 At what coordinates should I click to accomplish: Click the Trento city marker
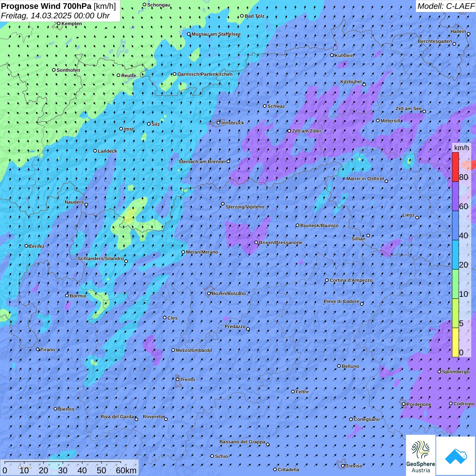(x=177, y=379)
